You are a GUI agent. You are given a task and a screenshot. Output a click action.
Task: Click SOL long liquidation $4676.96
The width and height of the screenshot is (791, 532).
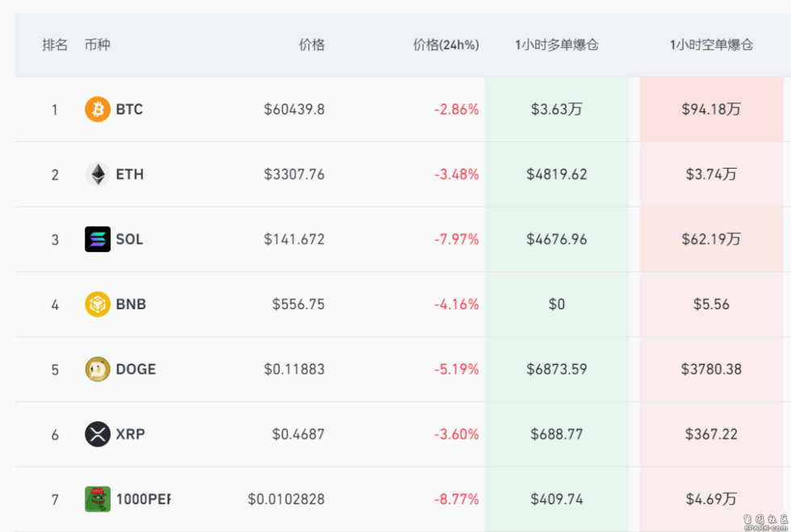point(556,239)
